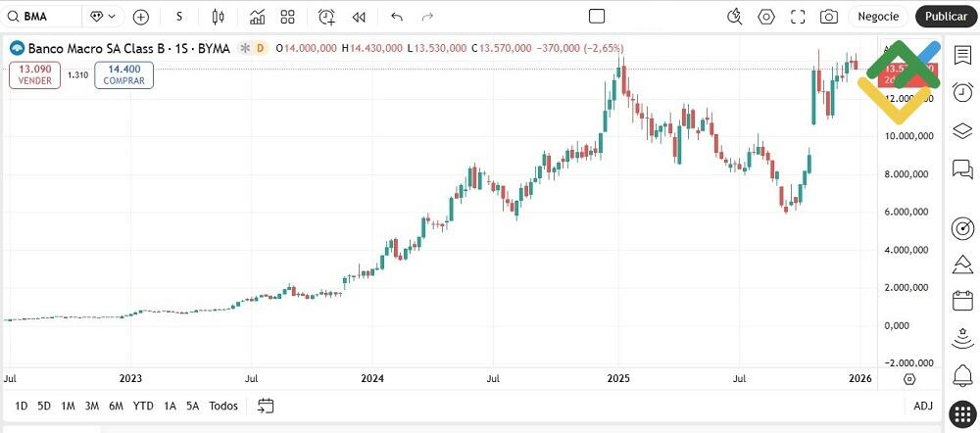This screenshot has height=433, width=980.
Task: Open the watchlist panel icon
Action: pos(962,55)
